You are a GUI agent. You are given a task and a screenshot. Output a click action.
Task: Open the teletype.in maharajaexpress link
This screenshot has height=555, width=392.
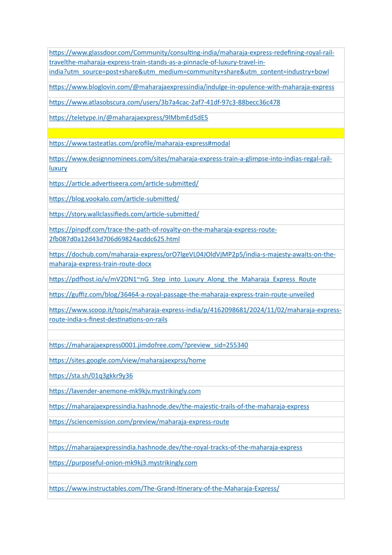point(128,118)
